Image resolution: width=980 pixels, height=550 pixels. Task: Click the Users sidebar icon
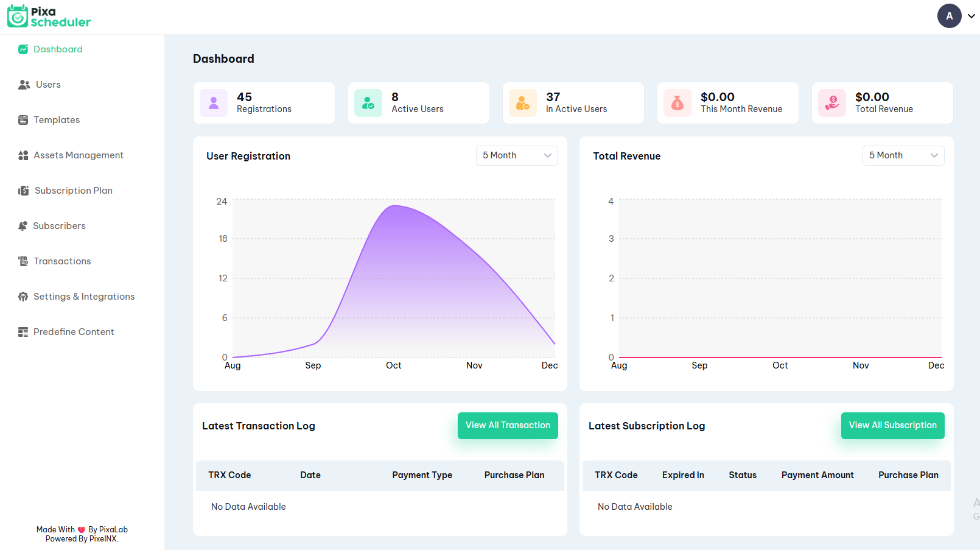coord(24,85)
